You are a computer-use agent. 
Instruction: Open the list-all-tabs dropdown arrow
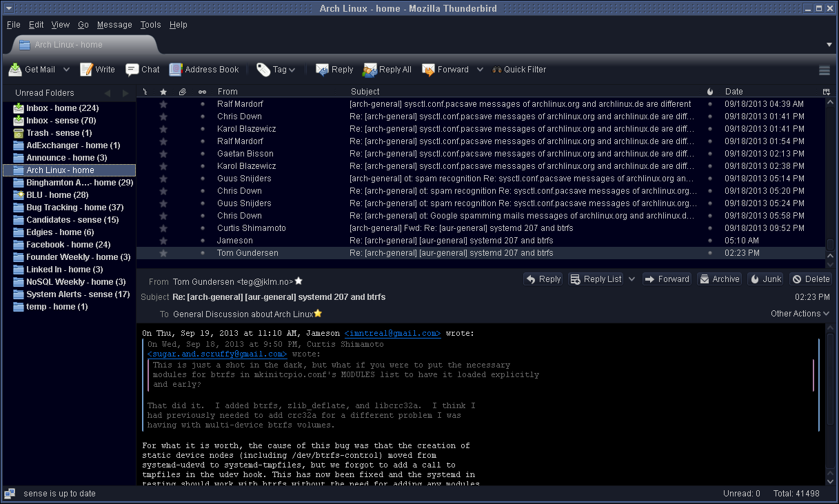click(x=829, y=45)
